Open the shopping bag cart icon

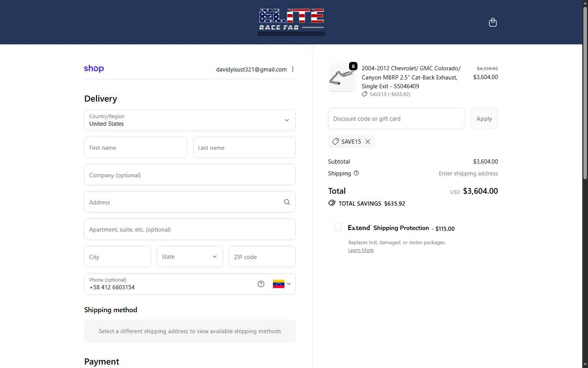tap(493, 22)
